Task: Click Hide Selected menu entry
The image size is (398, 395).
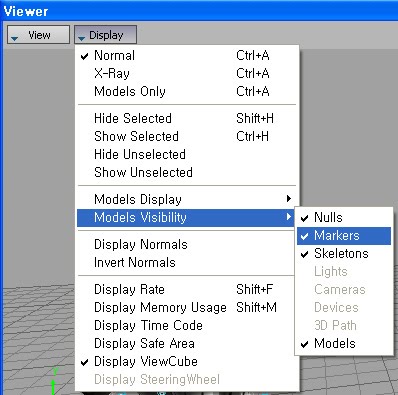Action: [x=186, y=118]
